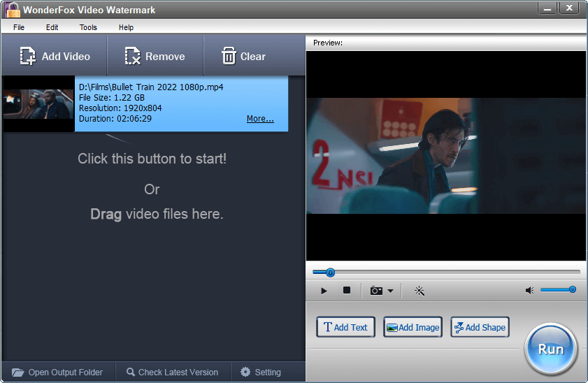Open Setting from bottom bar

point(261,372)
